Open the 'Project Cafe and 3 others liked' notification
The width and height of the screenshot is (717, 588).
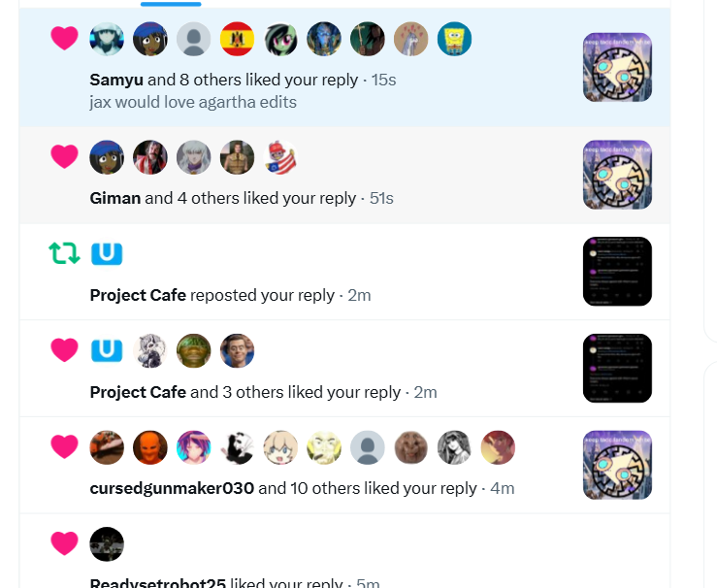(x=344, y=369)
